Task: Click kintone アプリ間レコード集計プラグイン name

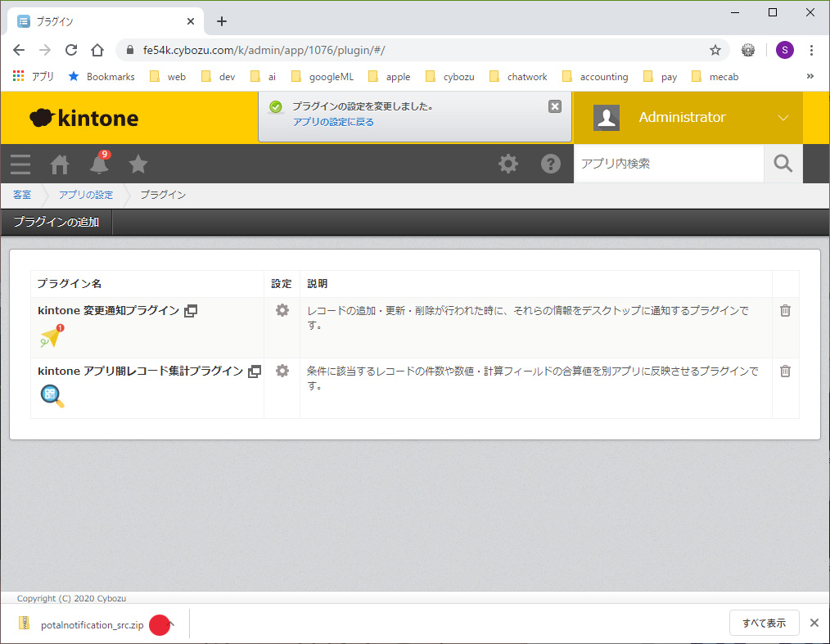Action: [x=140, y=371]
